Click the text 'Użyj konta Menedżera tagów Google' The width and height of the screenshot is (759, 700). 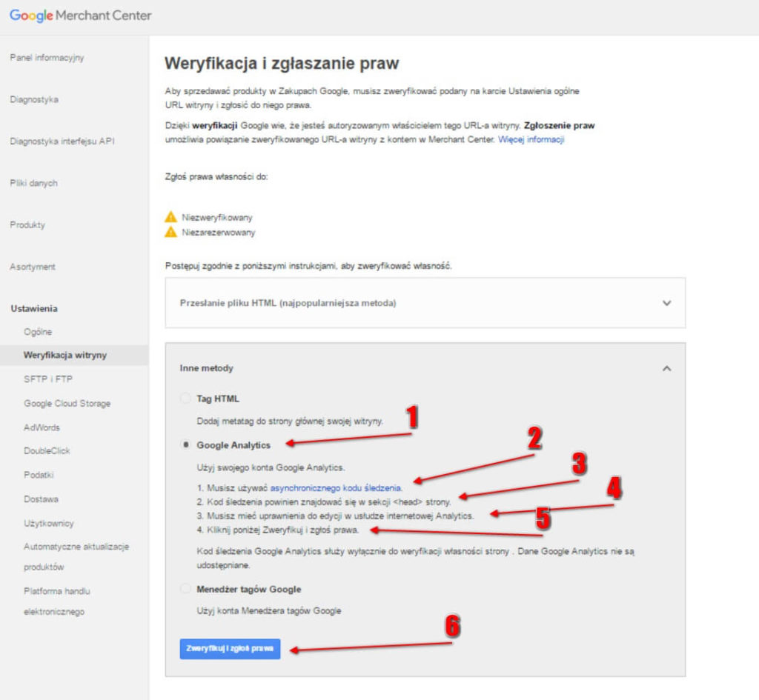[x=268, y=610]
